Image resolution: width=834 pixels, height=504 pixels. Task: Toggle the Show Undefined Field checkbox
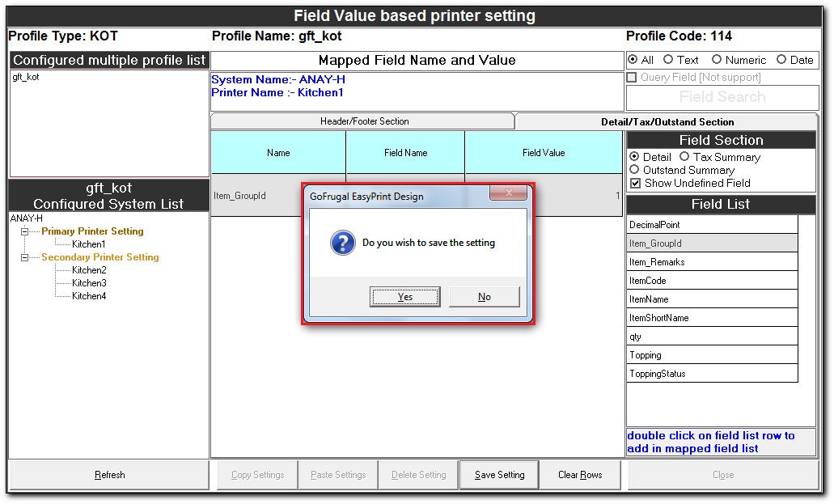click(x=635, y=184)
